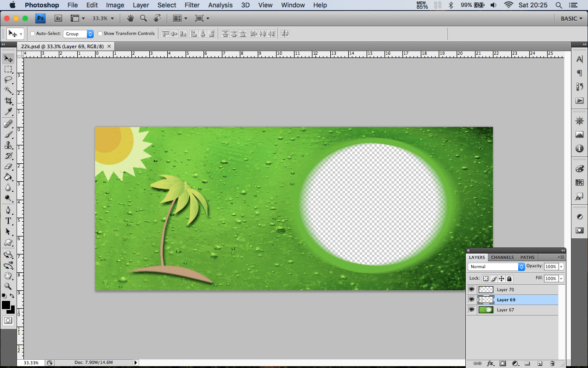588x368 pixels.
Task: Click the Zoom tool in toolbox
Action: (x=8, y=286)
